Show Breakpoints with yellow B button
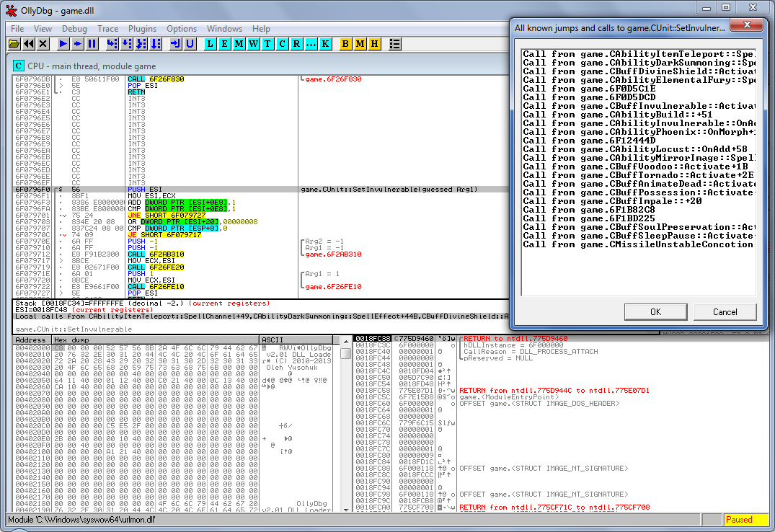 click(x=345, y=44)
